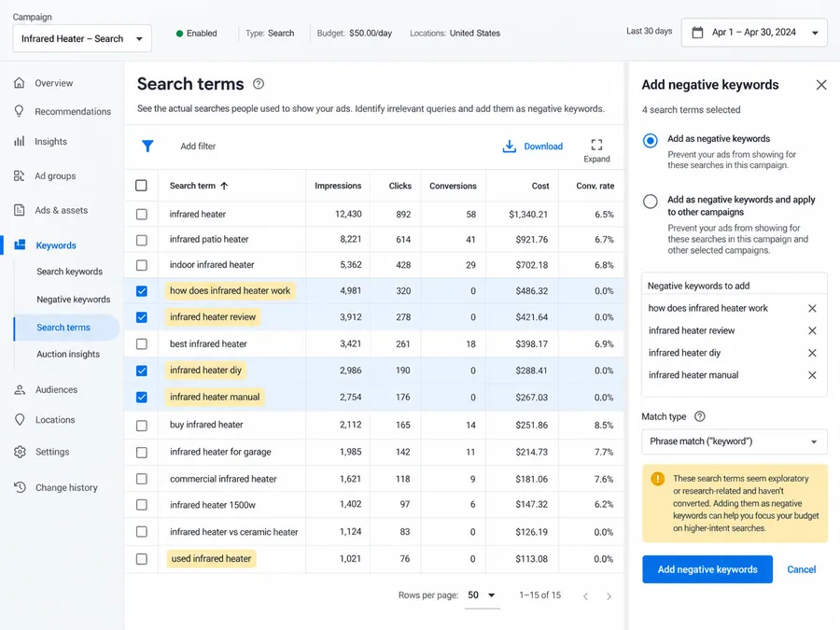The width and height of the screenshot is (840, 630).
Task: Click the Locations pin icon
Action: pos(20,419)
